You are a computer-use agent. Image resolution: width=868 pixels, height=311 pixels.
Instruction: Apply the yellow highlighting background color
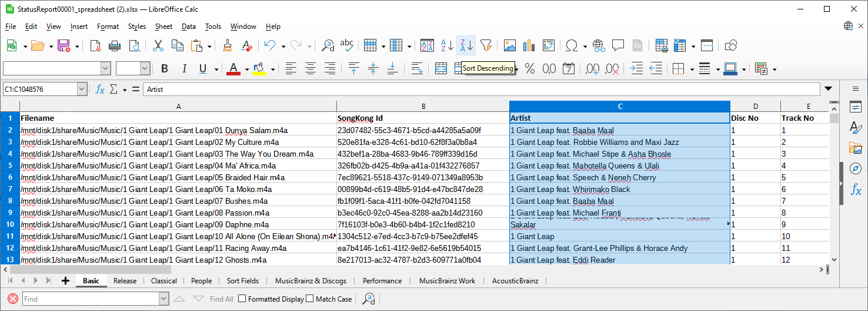click(259, 69)
